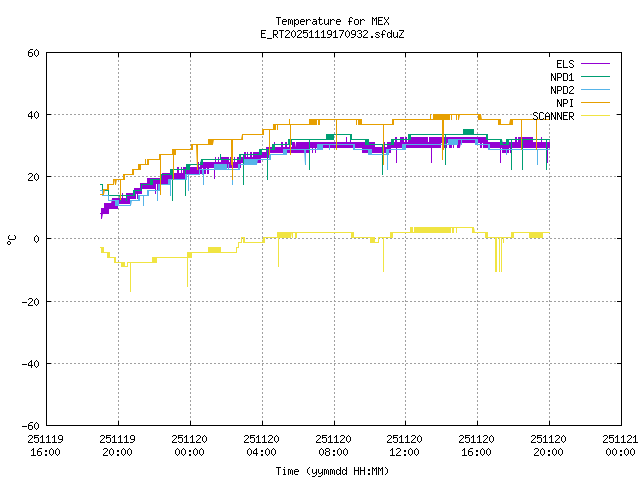Click the -40 y-axis tick label
640x480 pixels.
pyautogui.click(x=30, y=363)
